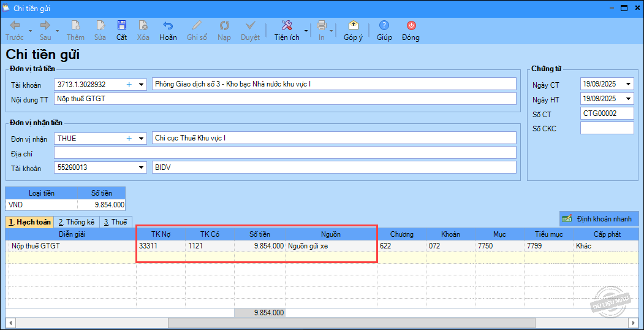Viewport: 644px width, 330px height.
Task: Open the Ngày HT date dropdown
Action: 628,99
